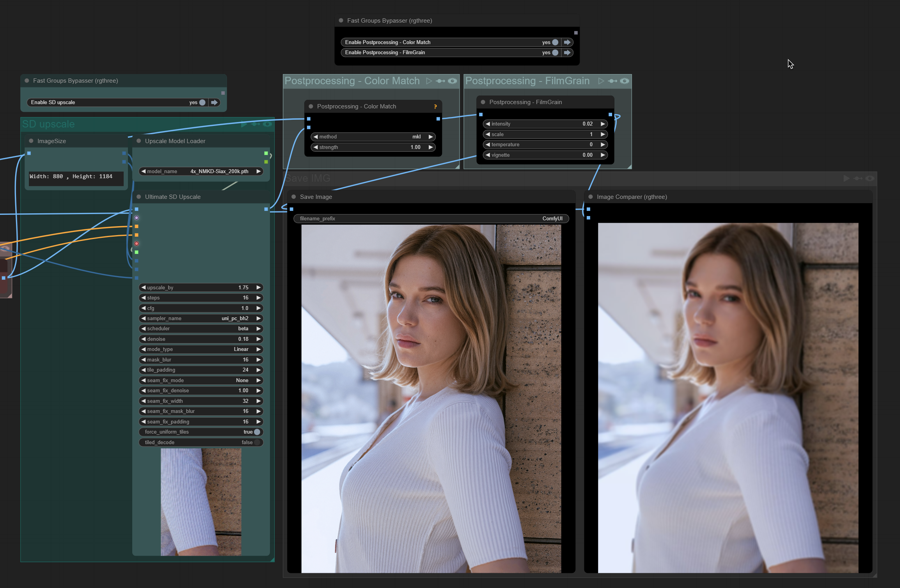The image size is (900, 588).
Task: Click bypass icon on FilmGrain group header
Action: pyautogui.click(x=612, y=81)
